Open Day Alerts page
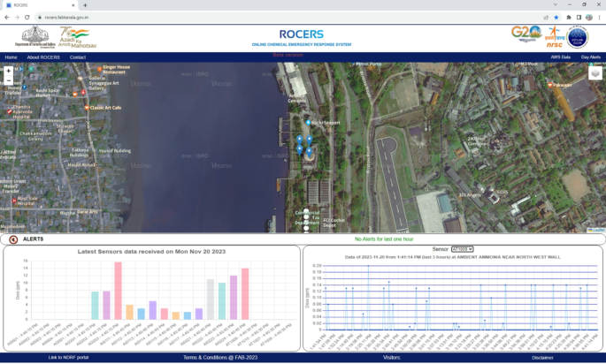606x364 pixels. pyautogui.click(x=590, y=57)
